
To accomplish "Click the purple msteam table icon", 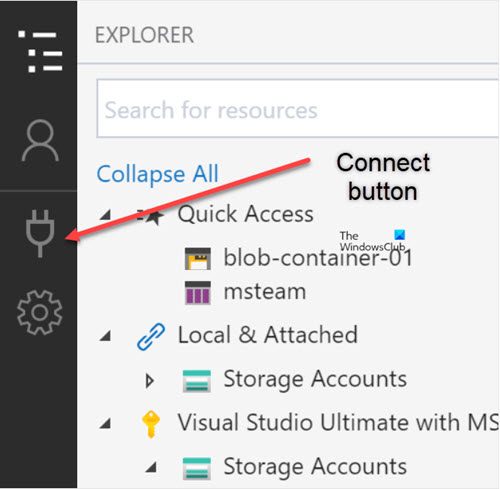I will [x=198, y=293].
